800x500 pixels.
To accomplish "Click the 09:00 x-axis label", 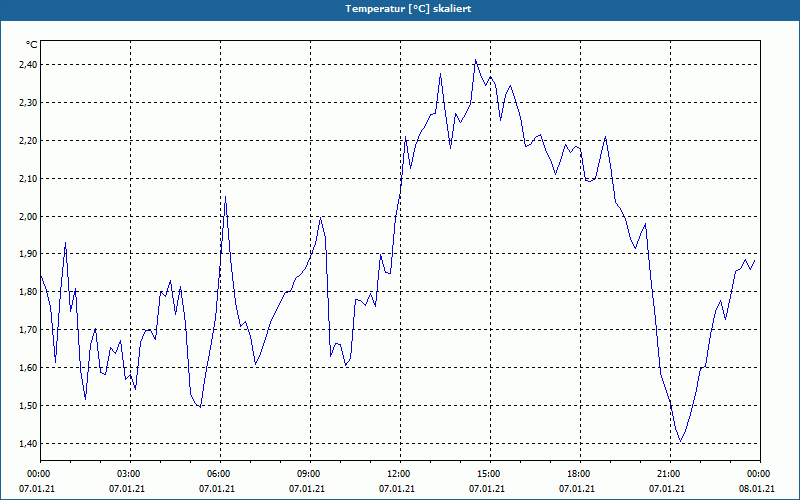I will point(310,474).
